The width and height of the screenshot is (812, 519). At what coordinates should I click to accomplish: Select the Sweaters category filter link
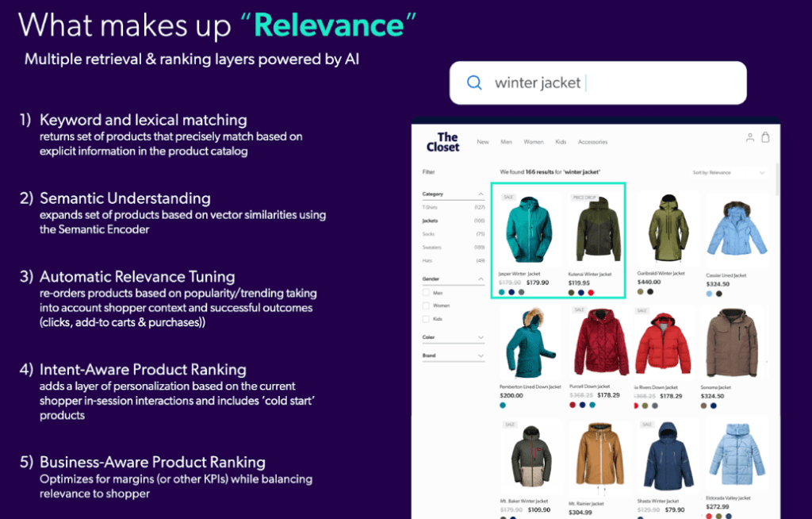pos(432,248)
